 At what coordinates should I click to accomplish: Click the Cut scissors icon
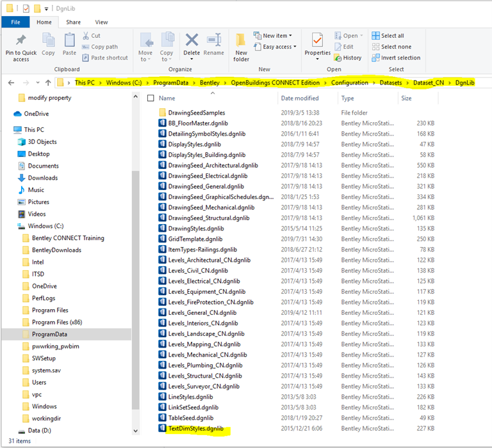point(86,35)
